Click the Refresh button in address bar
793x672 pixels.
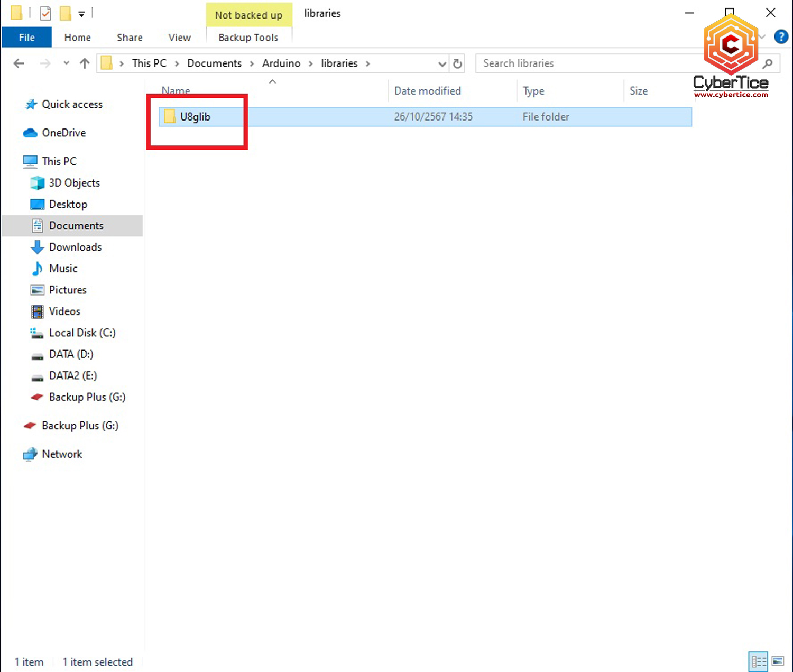pyautogui.click(x=457, y=63)
